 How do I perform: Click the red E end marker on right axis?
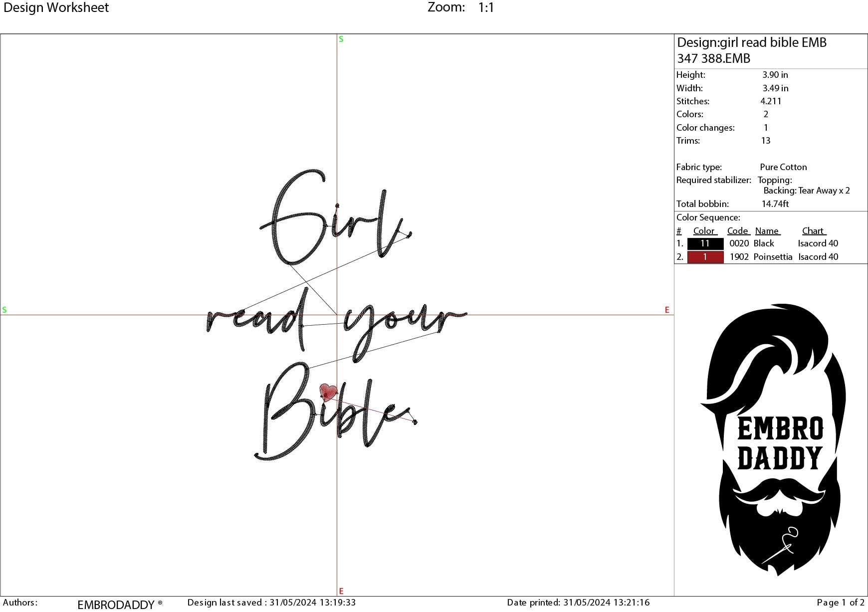click(x=667, y=310)
